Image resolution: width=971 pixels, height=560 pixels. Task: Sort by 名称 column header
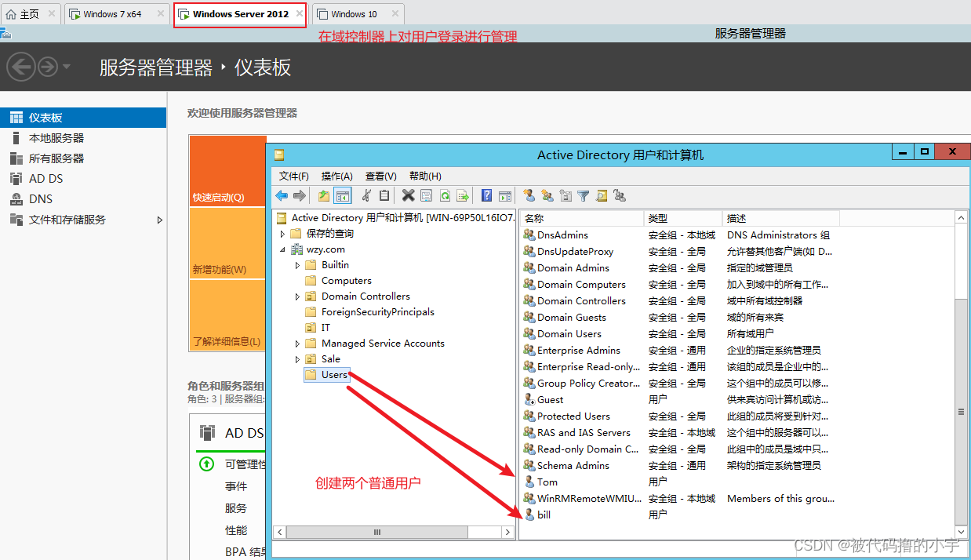point(581,218)
